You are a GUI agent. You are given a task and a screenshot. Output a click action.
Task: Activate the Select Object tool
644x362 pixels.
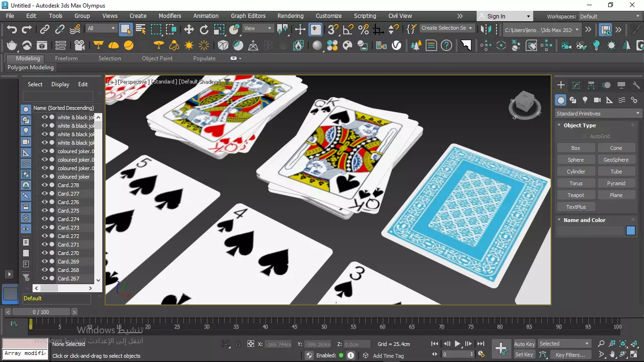pyautogui.click(x=125, y=30)
